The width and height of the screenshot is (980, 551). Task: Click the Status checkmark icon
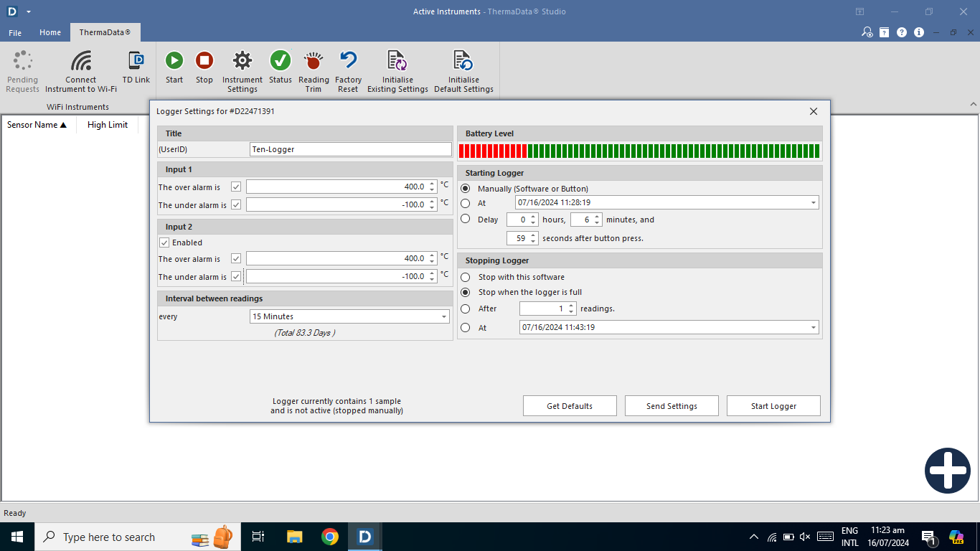[x=280, y=61]
